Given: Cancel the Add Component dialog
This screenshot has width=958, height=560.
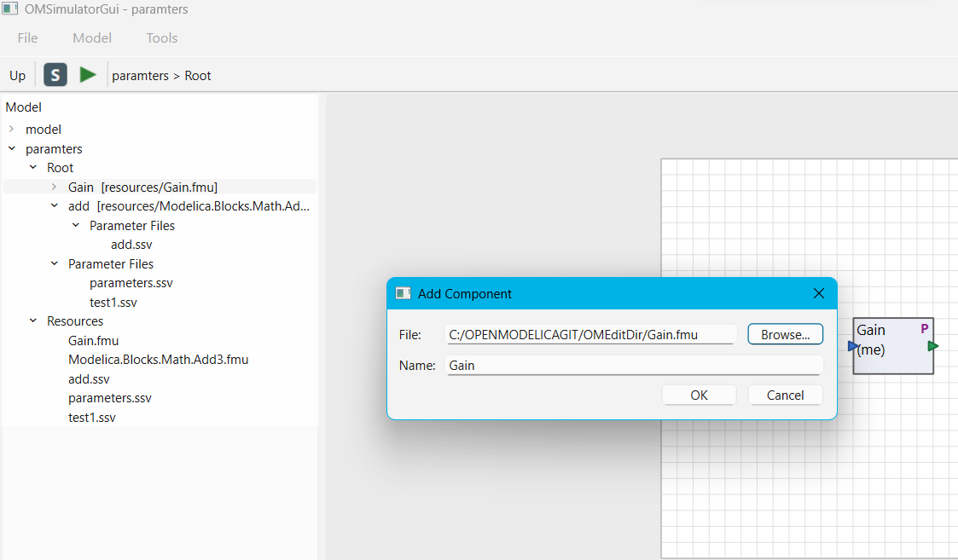Looking at the screenshot, I should tap(785, 395).
